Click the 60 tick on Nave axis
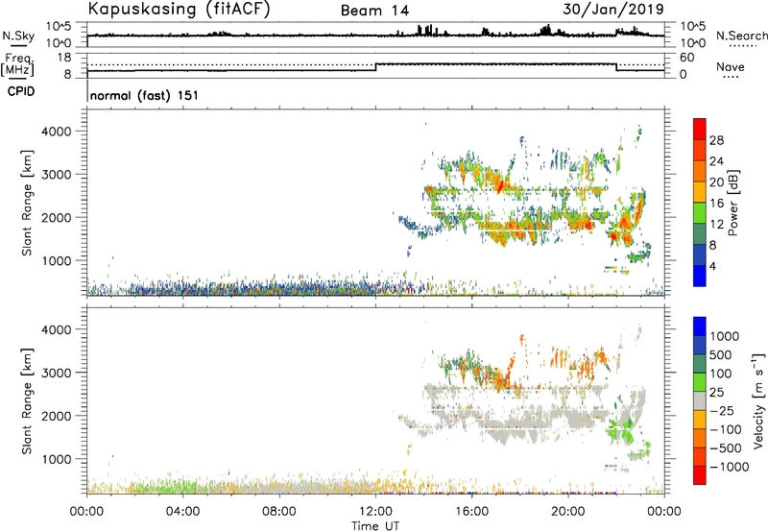Viewport: 768px width, 532px height. [686, 58]
